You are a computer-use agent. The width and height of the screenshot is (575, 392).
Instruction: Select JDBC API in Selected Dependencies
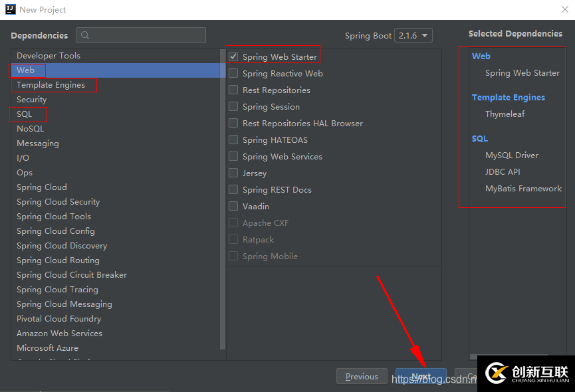(503, 172)
